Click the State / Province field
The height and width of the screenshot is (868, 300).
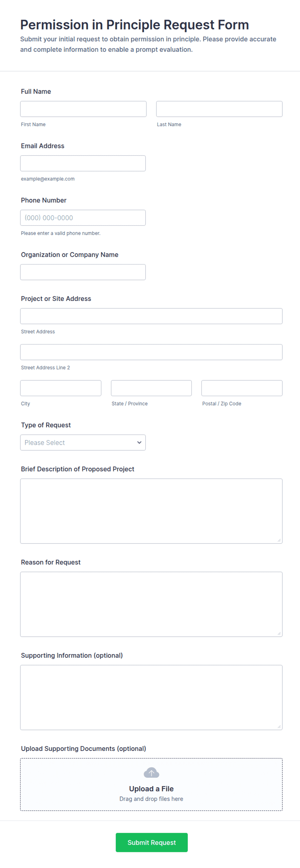tap(151, 388)
